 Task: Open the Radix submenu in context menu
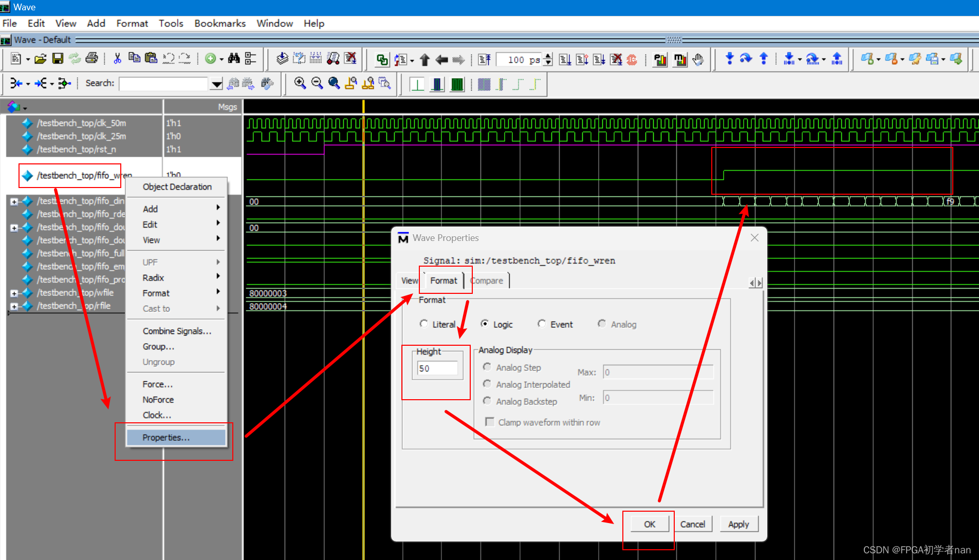[176, 277]
